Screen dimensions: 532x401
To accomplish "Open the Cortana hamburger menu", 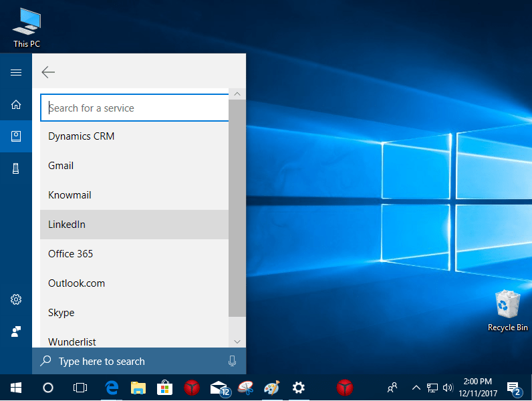I will click(x=16, y=72).
